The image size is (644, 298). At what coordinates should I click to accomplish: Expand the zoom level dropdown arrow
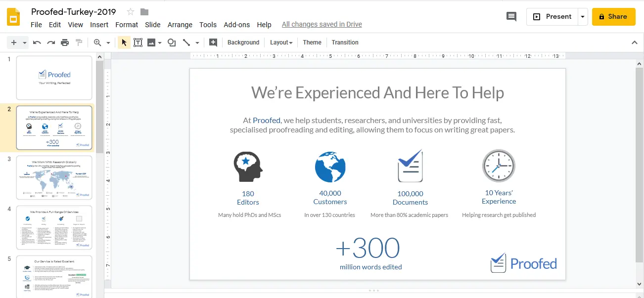point(108,43)
